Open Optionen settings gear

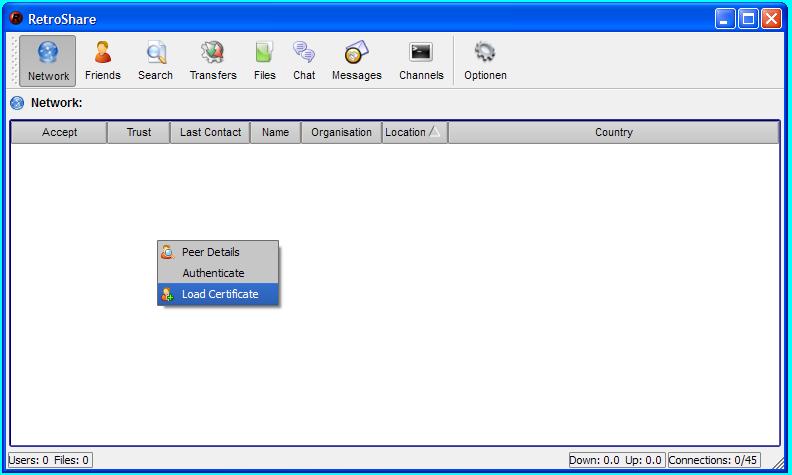pos(485,61)
